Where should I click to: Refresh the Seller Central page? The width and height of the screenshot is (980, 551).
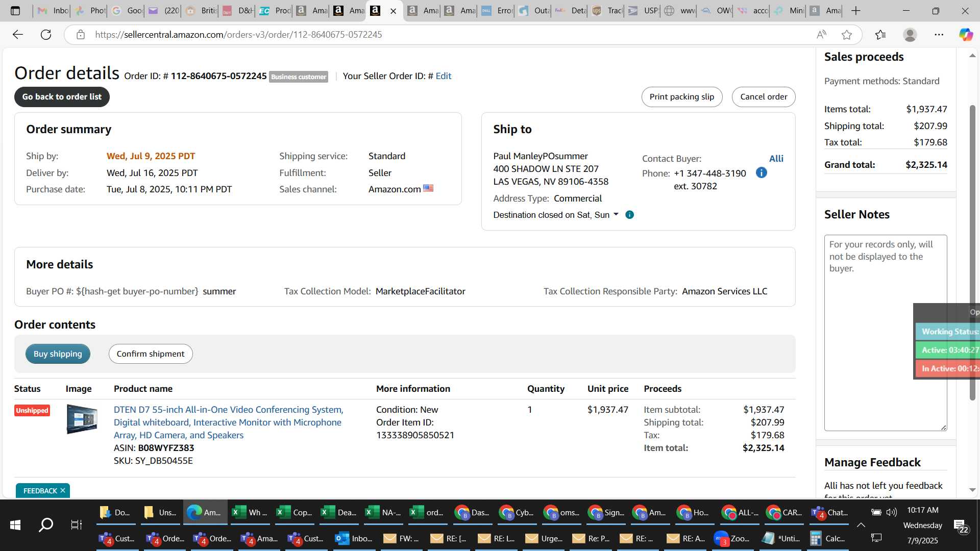[46, 35]
